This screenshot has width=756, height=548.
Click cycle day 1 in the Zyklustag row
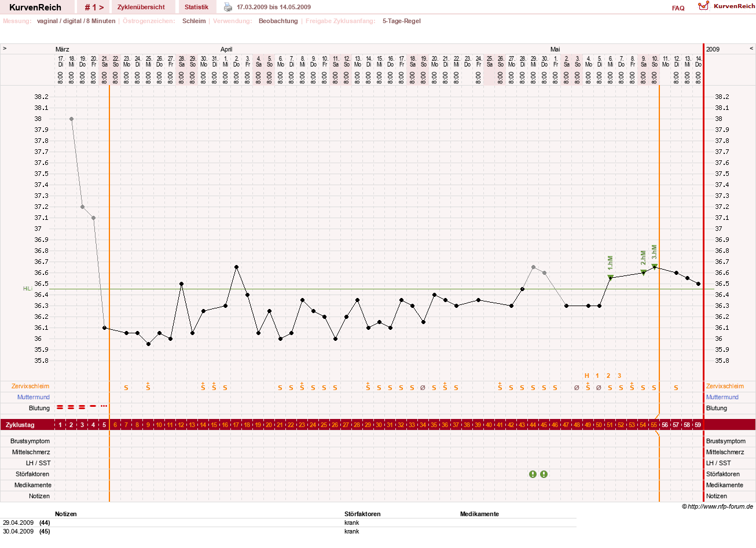coord(60,425)
